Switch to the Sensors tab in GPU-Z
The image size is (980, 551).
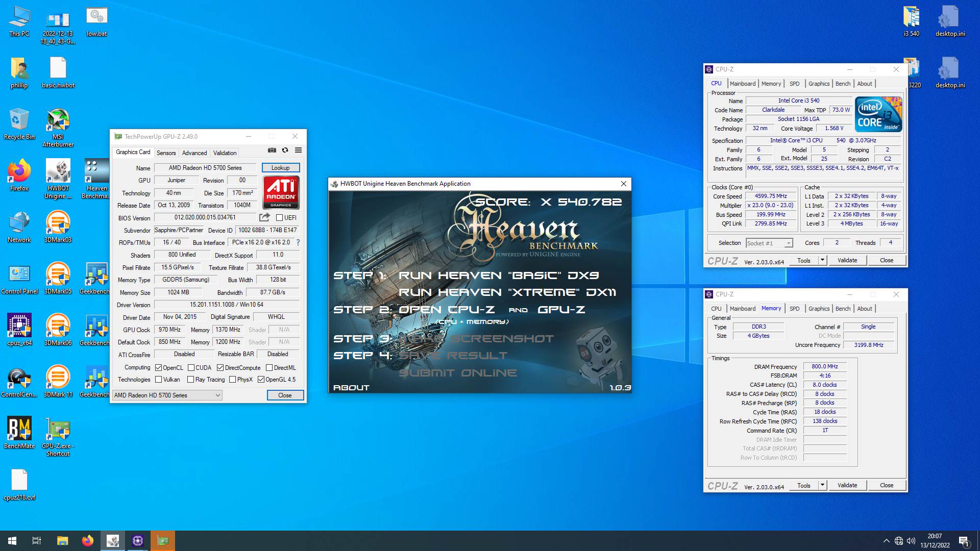(166, 153)
